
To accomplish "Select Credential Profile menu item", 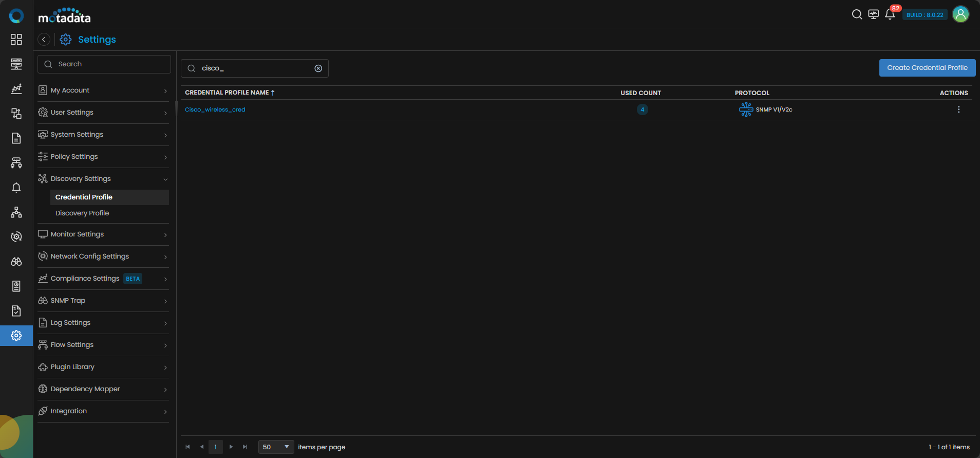I will (84, 197).
